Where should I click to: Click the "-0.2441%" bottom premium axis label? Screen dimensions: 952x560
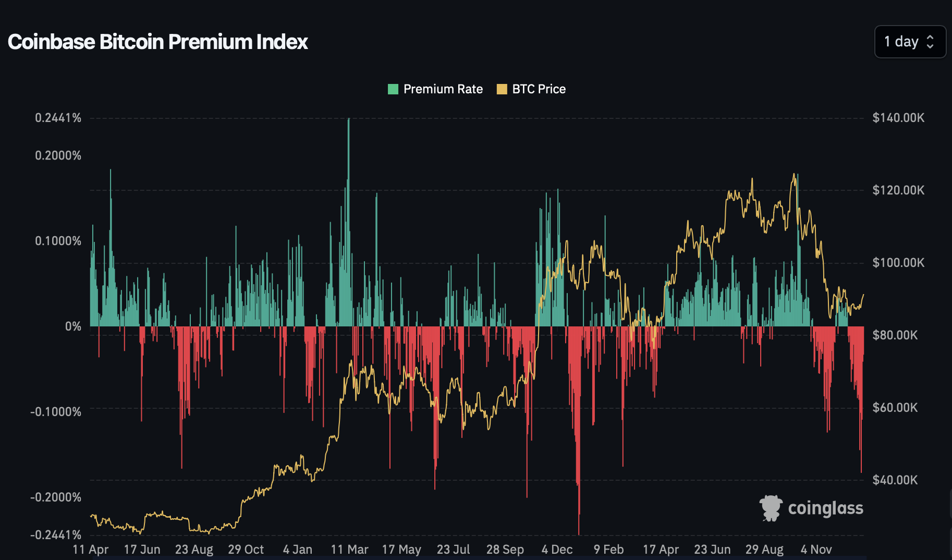(56, 535)
